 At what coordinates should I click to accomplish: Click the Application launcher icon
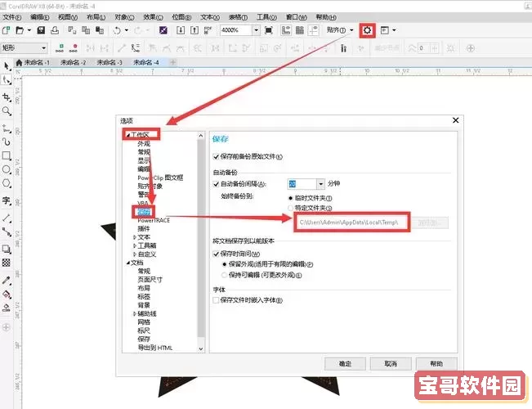tap(385, 30)
